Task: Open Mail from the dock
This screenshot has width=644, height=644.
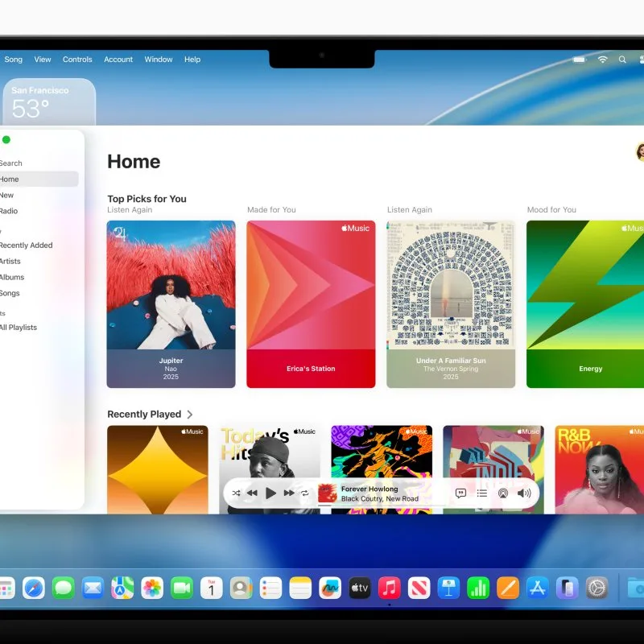Action: [93, 588]
